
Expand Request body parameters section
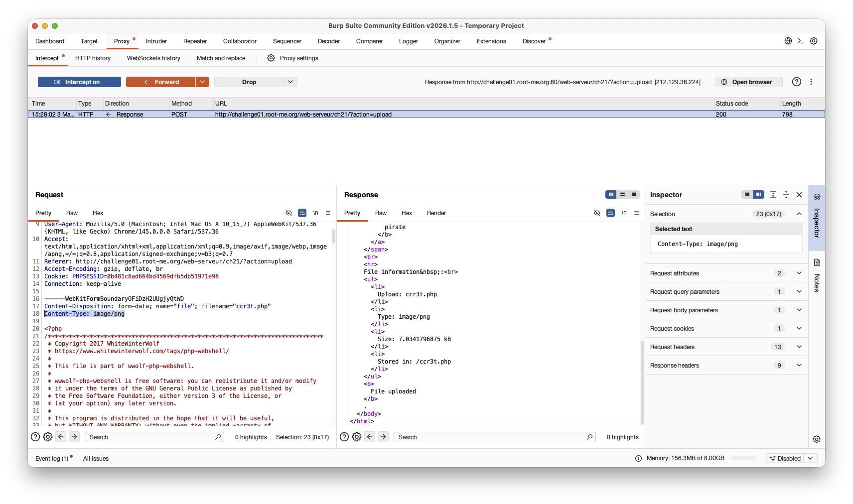[799, 310]
